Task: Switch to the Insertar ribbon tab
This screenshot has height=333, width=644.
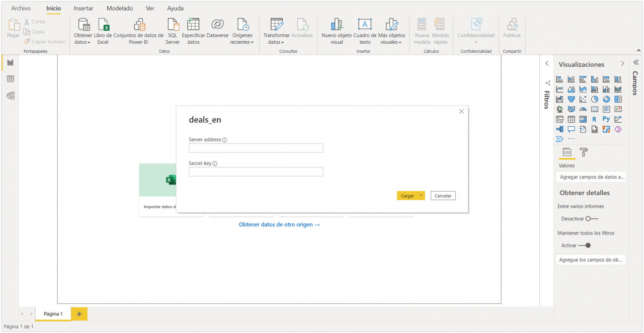Action: [84, 8]
